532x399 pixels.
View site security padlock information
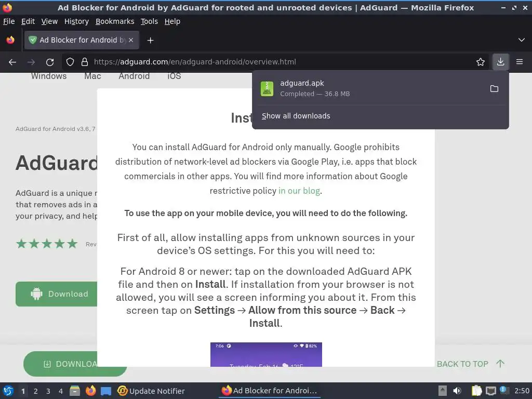85,62
